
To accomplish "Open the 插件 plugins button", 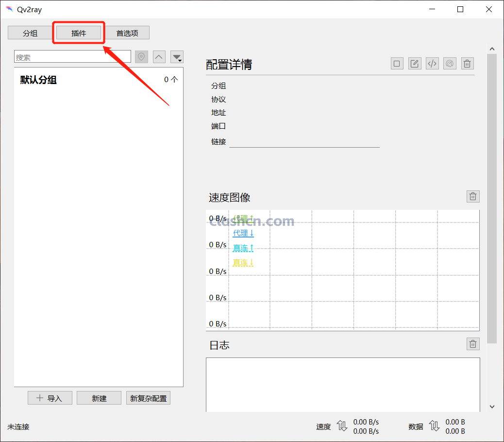I will click(79, 33).
